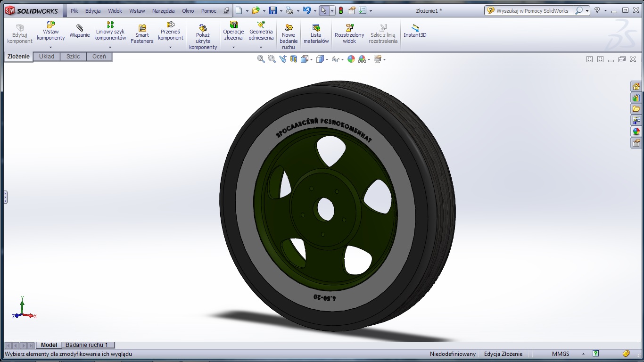Expand Wstaw komponenty dropdown arrow
Screen dimensions: 644x362
[x=50, y=47]
